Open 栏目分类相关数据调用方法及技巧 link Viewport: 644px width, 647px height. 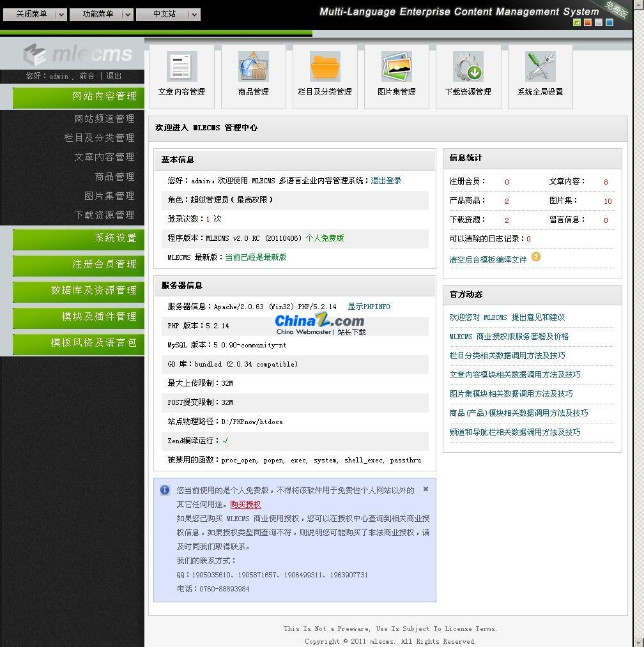coord(507,356)
